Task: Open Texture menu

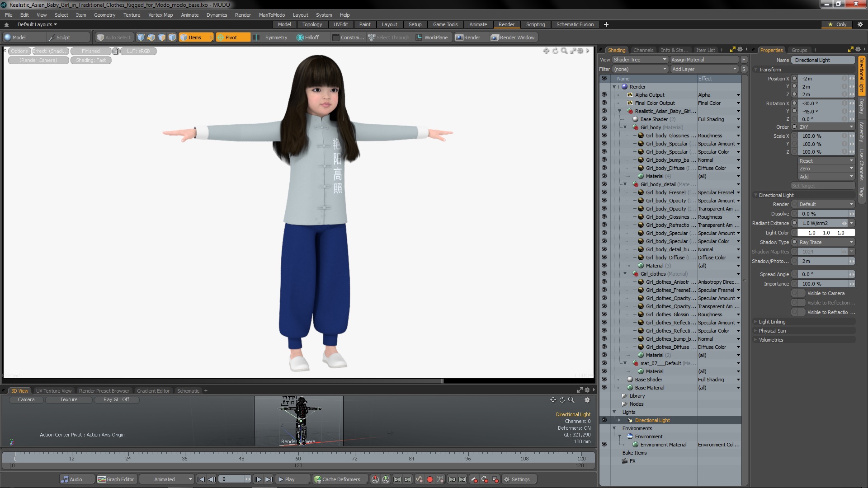Action: (x=132, y=15)
